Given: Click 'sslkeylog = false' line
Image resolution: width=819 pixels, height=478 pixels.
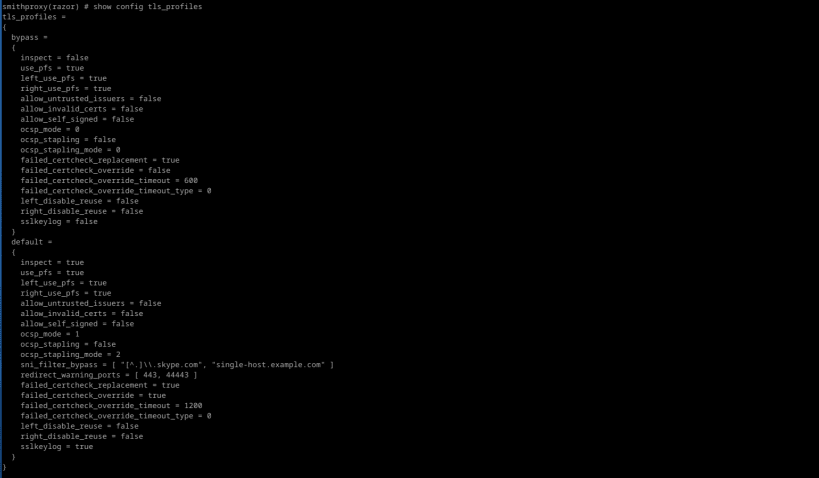Looking at the screenshot, I should [x=59, y=221].
